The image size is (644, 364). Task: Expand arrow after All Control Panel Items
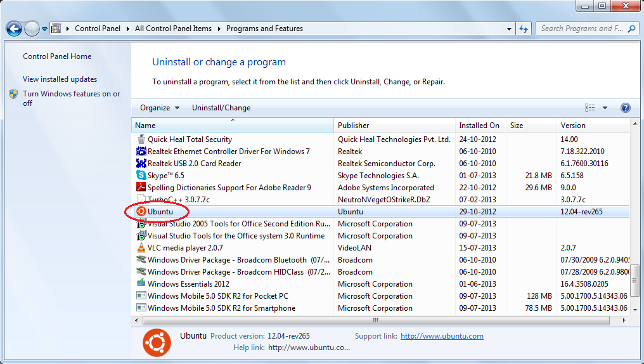click(x=219, y=29)
